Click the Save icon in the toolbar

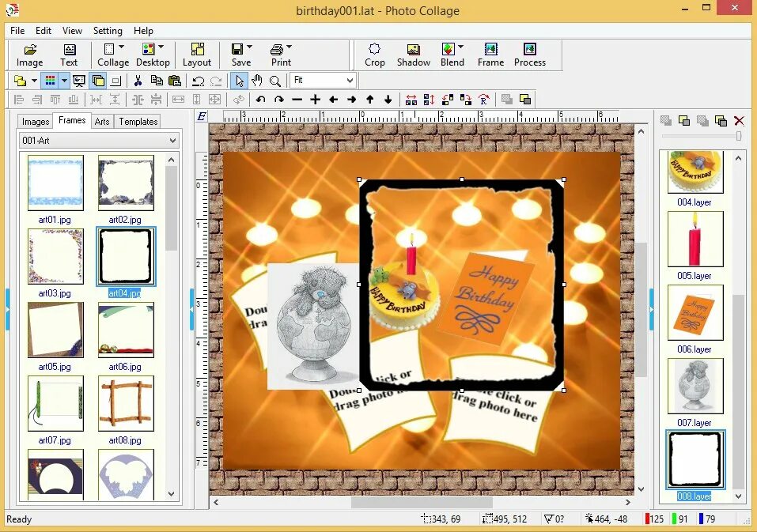tap(237, 49)
